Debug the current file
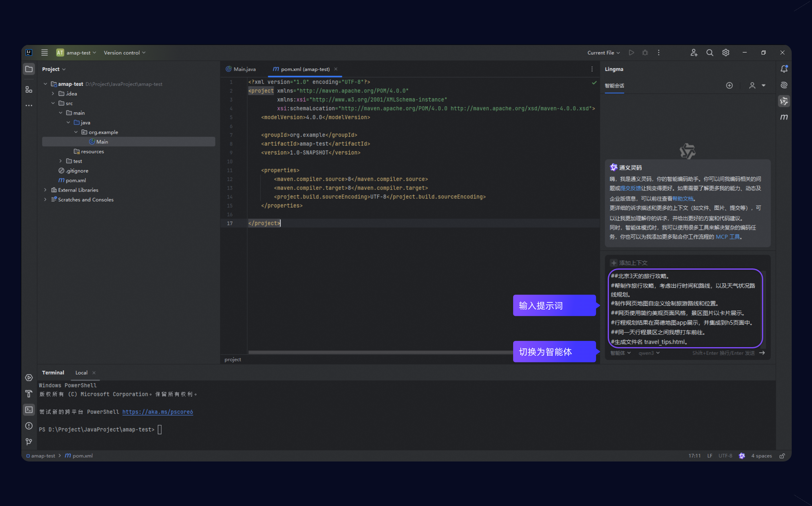Screen dimensions: 812x506 pos(645,52)
